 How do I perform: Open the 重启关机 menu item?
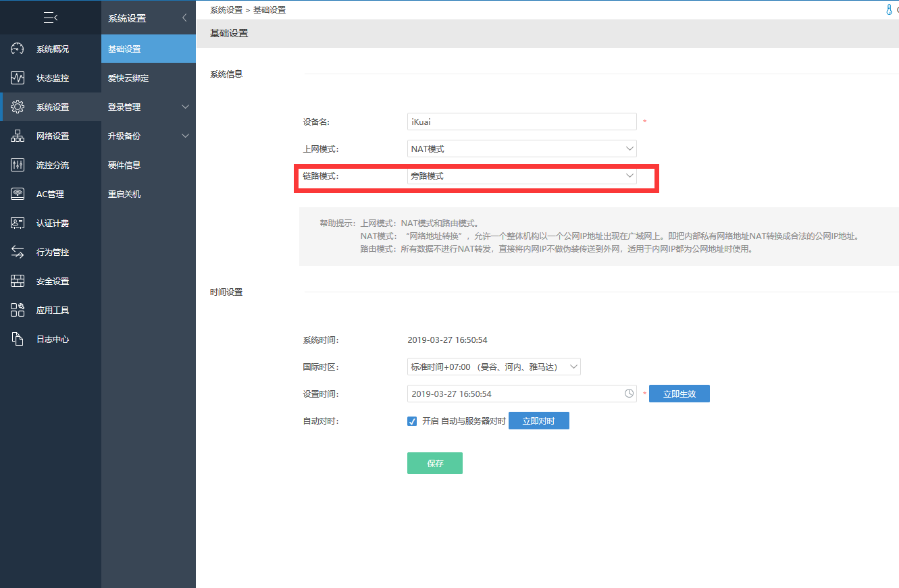pos(124,194)
